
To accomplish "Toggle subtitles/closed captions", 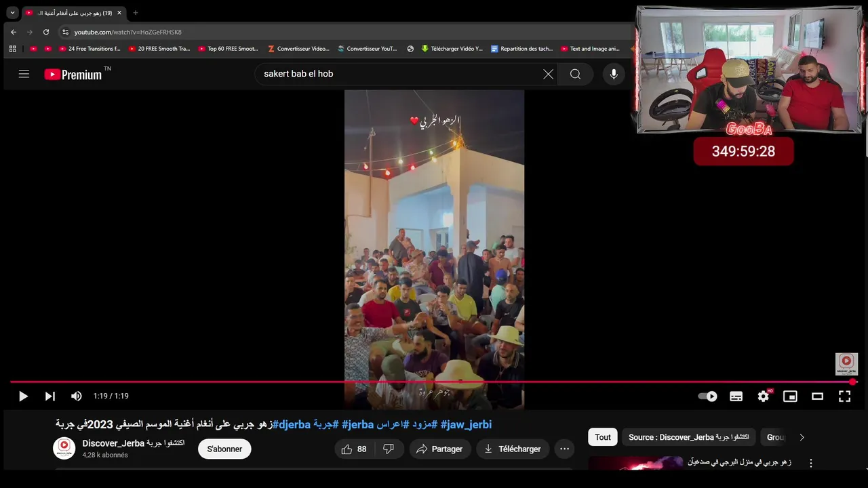I will coord(736,396).
